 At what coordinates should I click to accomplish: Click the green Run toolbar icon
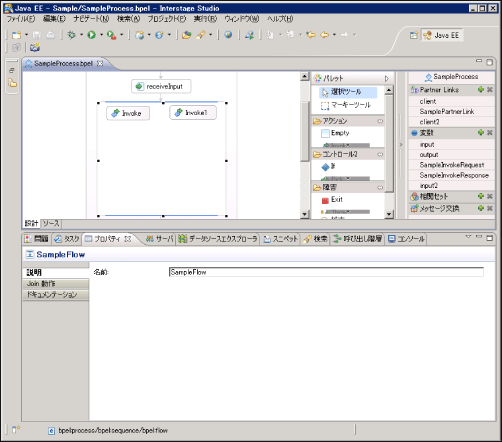pyautogui.click(x=91, y=35)
